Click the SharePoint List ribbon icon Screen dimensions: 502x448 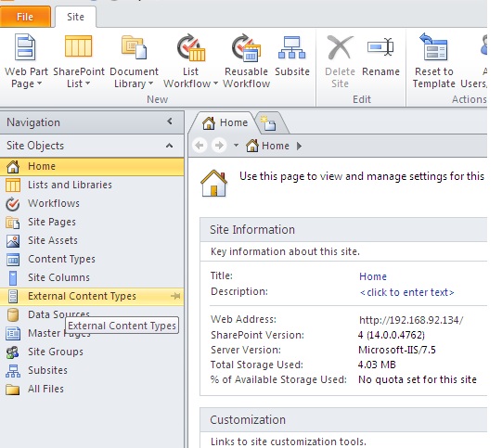79,46
